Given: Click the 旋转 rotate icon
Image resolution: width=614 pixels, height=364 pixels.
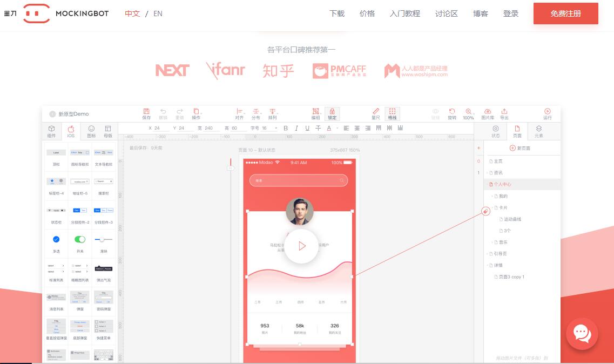Looking at the screenshot, I should pos(453,113).
